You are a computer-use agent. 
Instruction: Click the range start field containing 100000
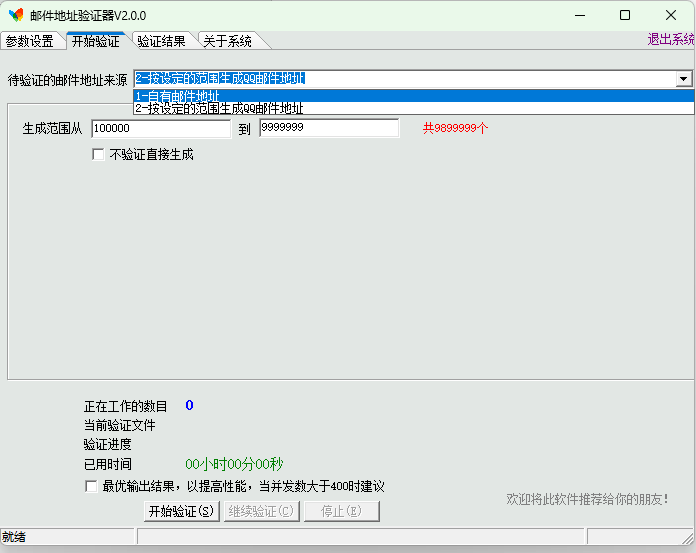161,129
